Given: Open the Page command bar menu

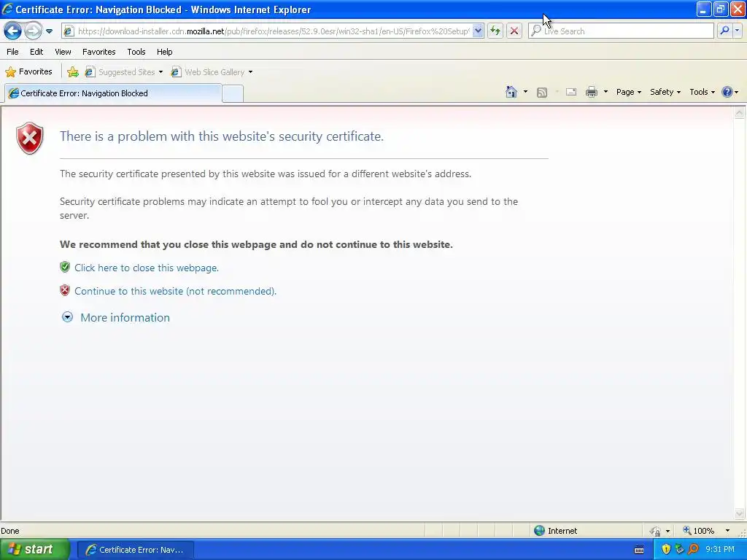Looking at the screenshot, I should pyautogui.click(x=628, y=93).
